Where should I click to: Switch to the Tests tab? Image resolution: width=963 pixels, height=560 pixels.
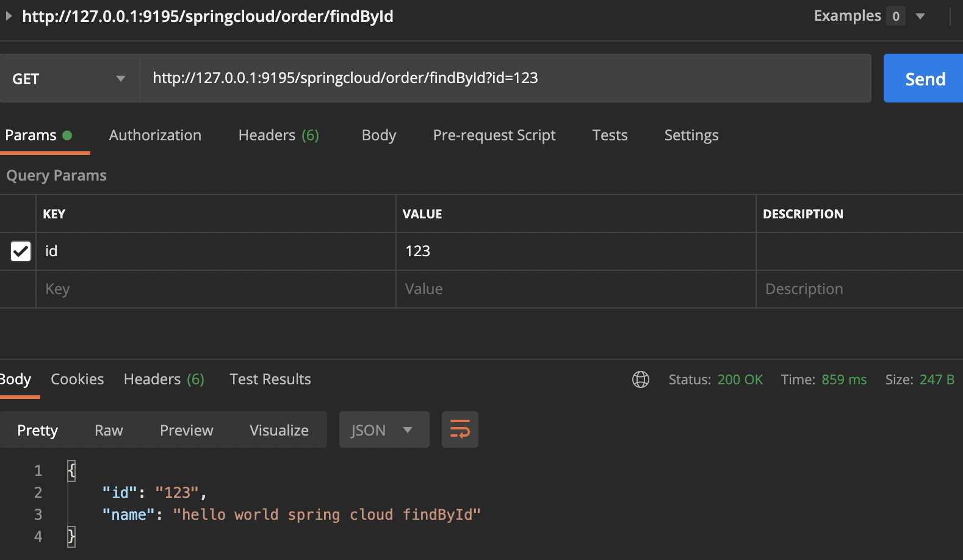pos(610,135)
